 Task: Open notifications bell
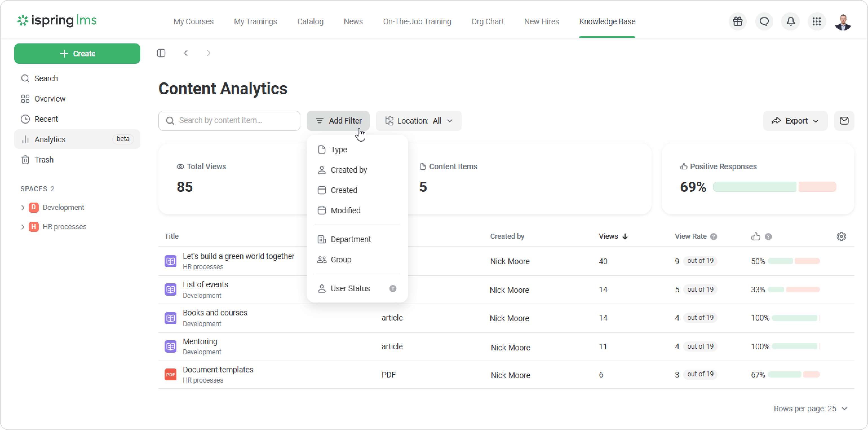(790, 21)
